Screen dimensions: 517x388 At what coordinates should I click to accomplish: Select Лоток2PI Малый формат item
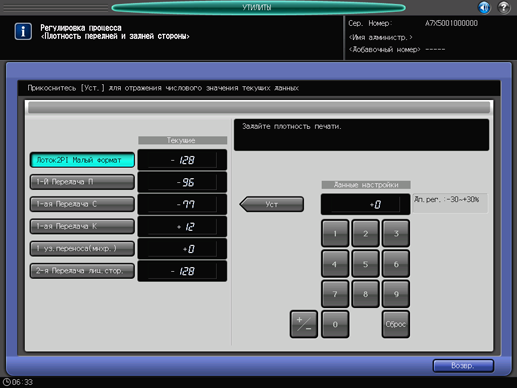(x=82, y=160)
